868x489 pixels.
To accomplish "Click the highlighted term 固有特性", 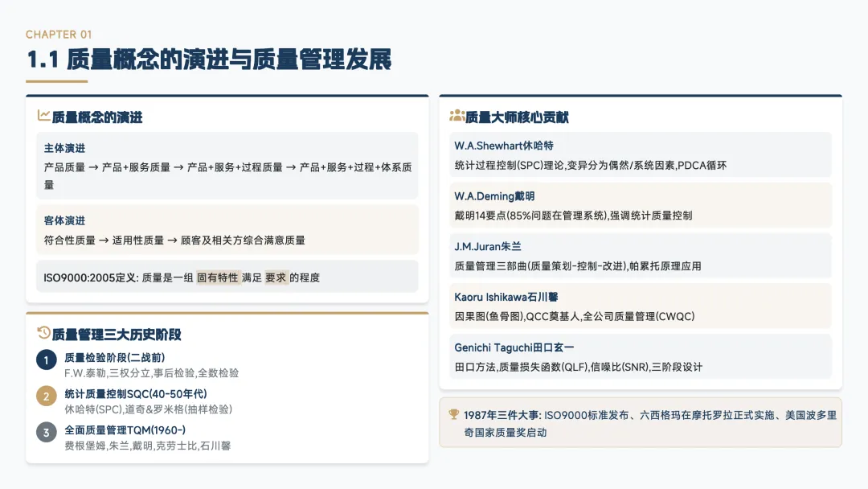I will (218, 277).
